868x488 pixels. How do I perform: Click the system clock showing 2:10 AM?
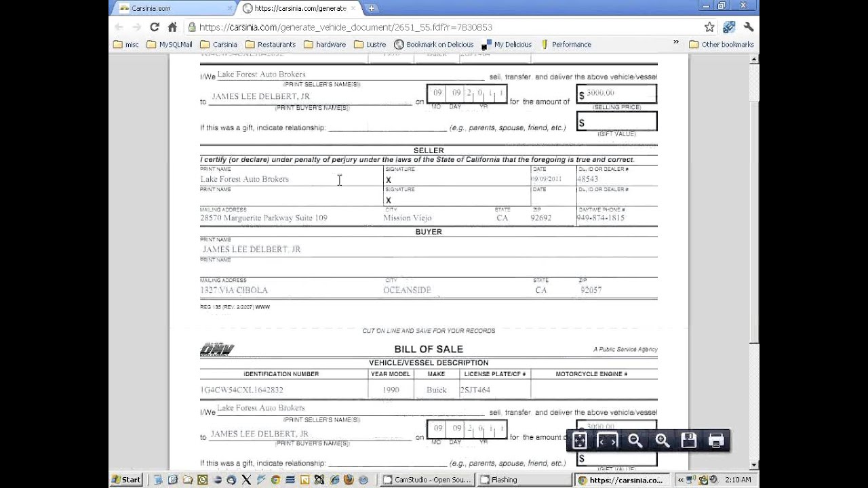736,480
